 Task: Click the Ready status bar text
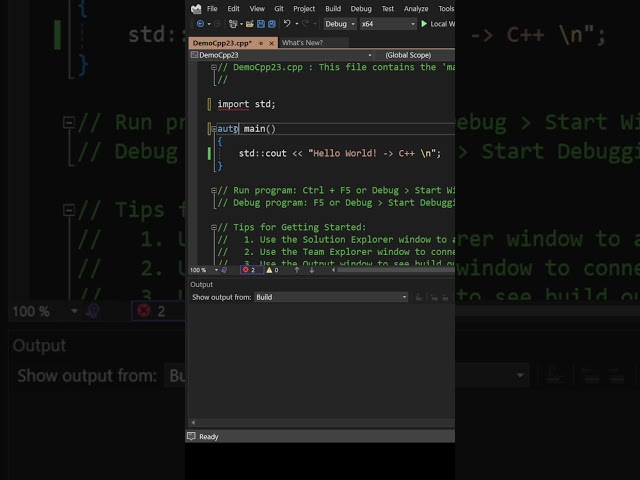pyautogui.click(x=209, y=437)
